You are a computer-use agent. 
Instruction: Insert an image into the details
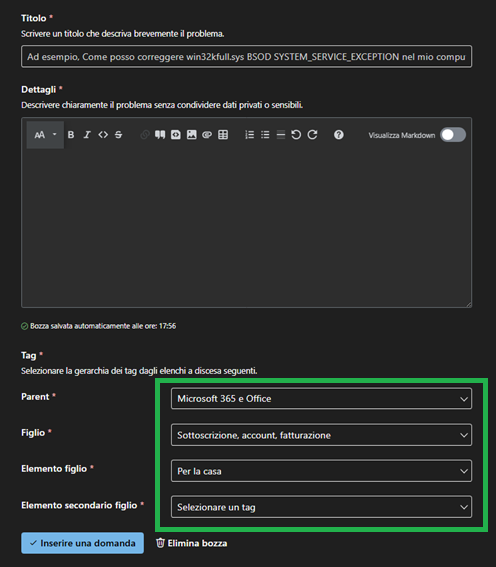(192, 135)
